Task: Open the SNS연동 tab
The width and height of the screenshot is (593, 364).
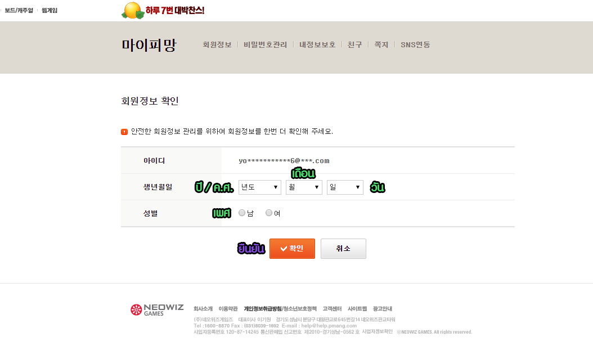Action: click(x=415, y=45)
